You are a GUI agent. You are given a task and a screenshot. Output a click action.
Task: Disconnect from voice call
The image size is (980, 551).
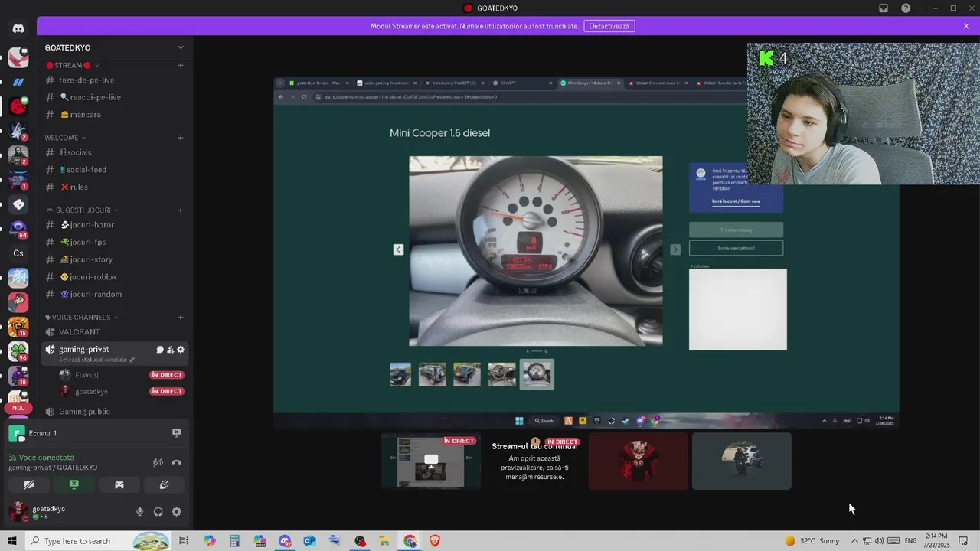click(177, 462)
